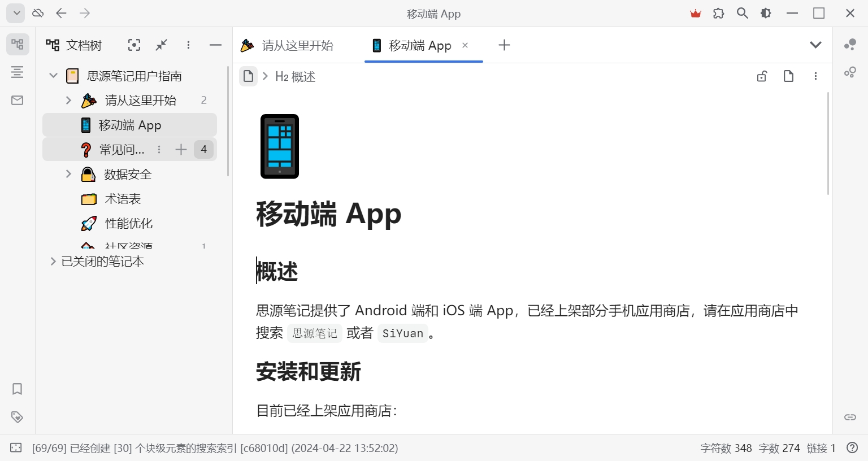Open more options for 常见问题 row

[x=159, y=149]
